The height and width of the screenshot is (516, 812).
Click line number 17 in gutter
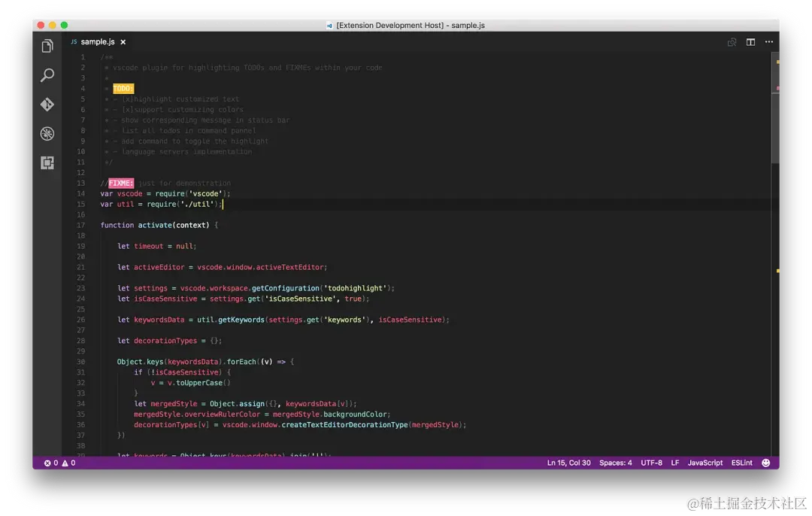coord(80,225)
